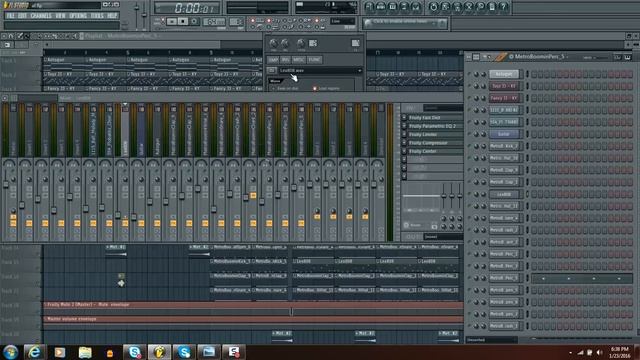Open the CHANNELS menu
The width and height of the screenshot is (640, 360).
(x=41, y=16)
